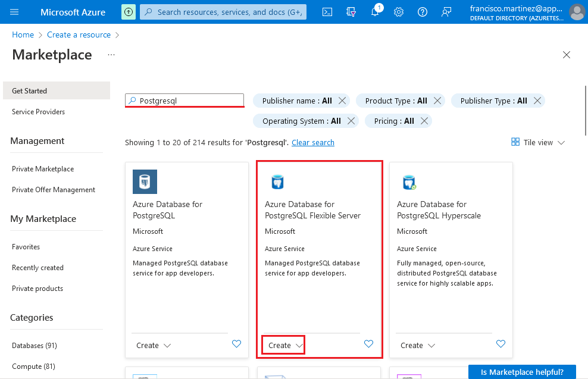Viewport: 588px width, 379px height.
Task: Open the Directories and subscriptions filter icon
Action: tap(351, 12)
